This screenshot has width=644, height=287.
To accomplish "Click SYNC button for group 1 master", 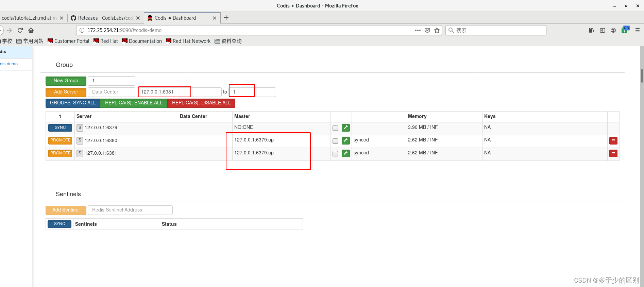I will pyautogui.click(x=60, y=128).
